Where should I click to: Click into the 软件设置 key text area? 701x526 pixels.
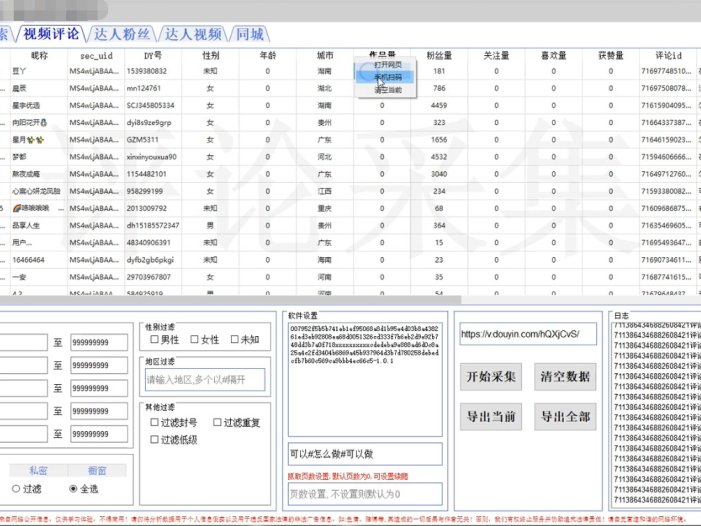(365, 380)
